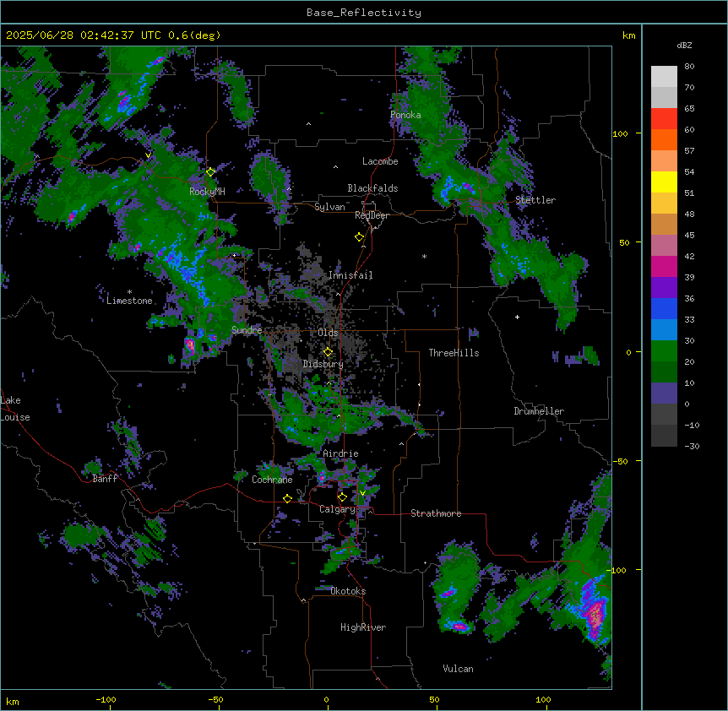Select the asterisk marker east of Innisfail
728x711 pixels.
point(424,256)
